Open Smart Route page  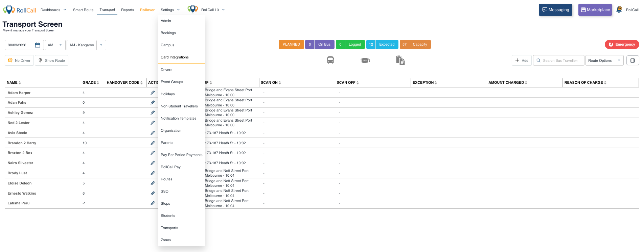pos(83,10)
